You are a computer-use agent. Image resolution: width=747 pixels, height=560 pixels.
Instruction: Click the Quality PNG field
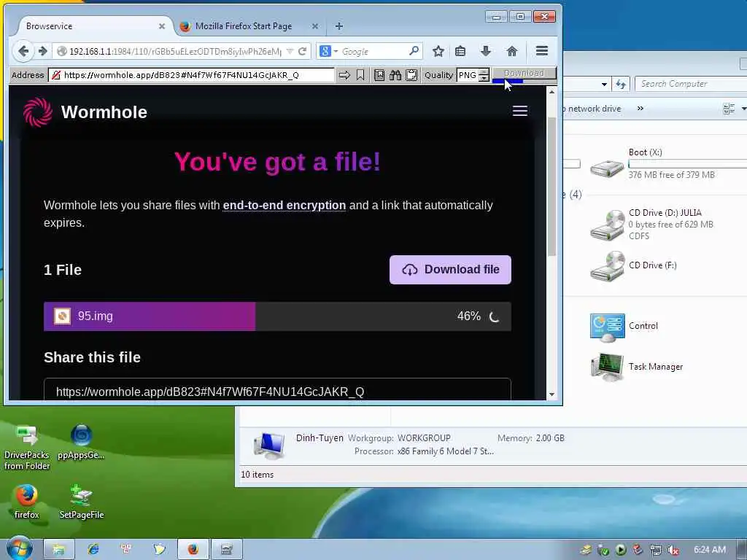click(468, 75)
